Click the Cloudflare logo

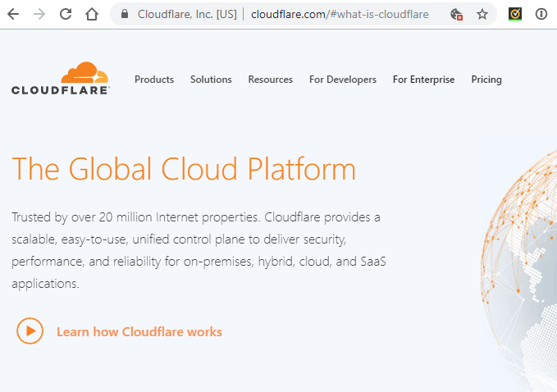click(61, 79)
